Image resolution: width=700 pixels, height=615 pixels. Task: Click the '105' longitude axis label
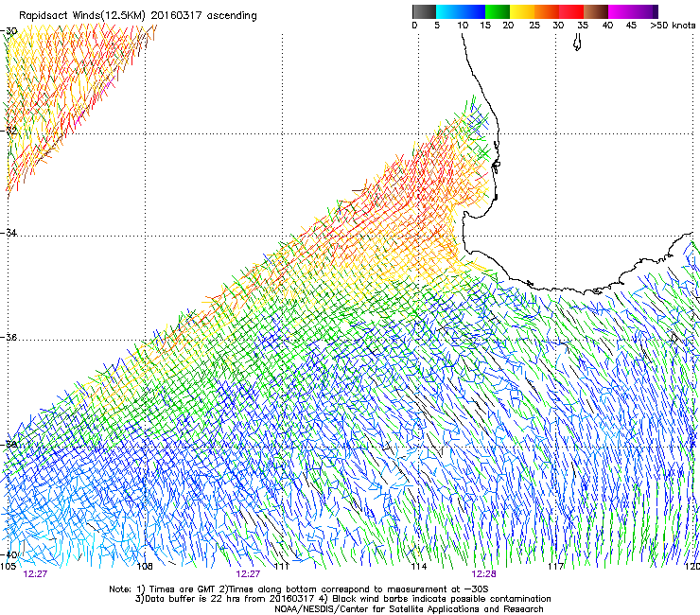point(8,567)
